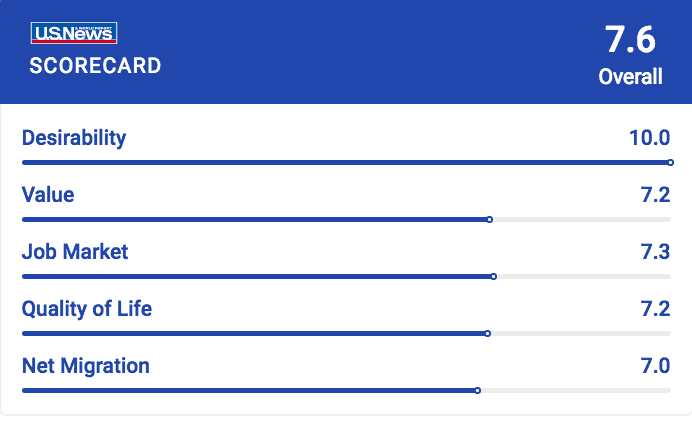
Task: Select the Net Migration label
Action: coord(86,366)
